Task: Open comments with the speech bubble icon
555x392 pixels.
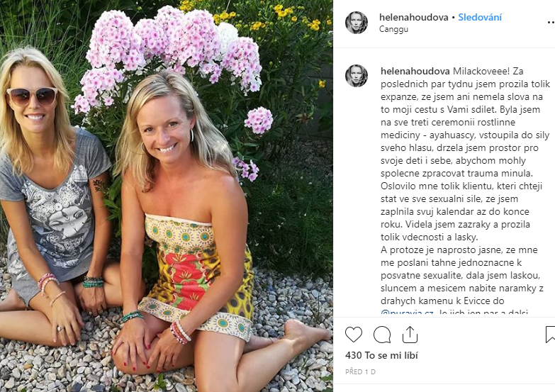Action: coord(382,335)
